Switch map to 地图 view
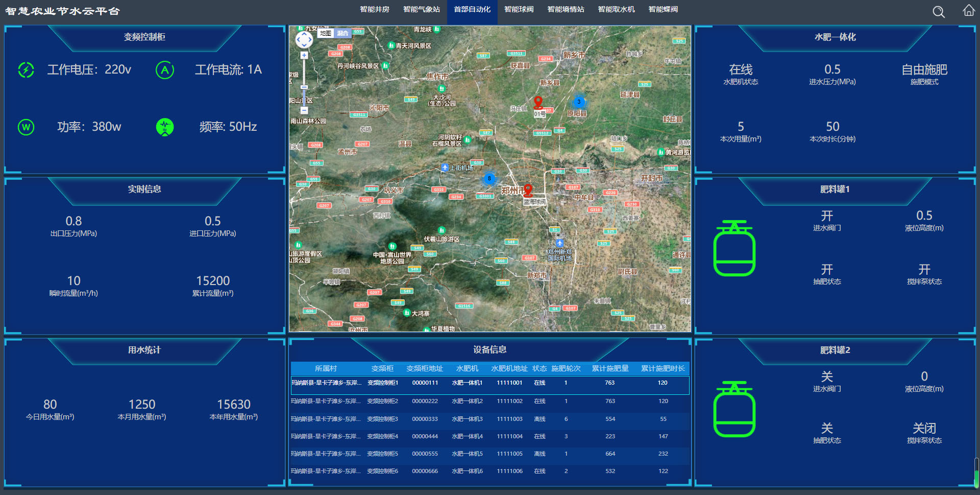The width and height of the screenshot is (980, 495). coord(326,33)
